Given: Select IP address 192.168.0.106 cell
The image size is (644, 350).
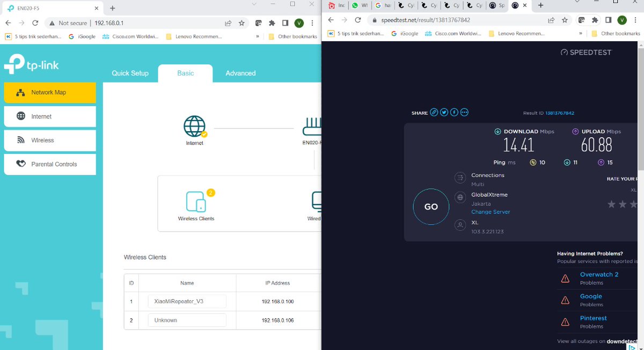Looking at the screenshot, I should 278,320.
